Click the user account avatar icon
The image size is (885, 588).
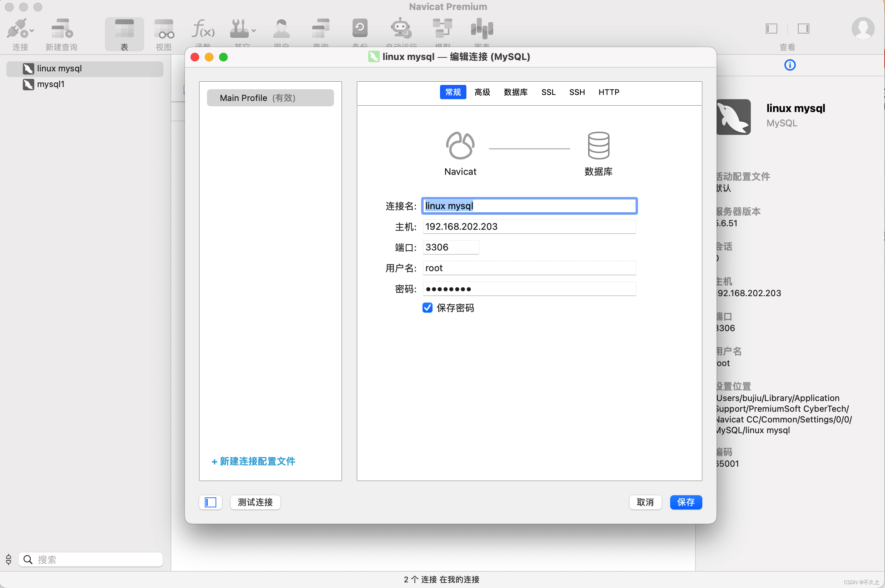(x=863, y=29)
